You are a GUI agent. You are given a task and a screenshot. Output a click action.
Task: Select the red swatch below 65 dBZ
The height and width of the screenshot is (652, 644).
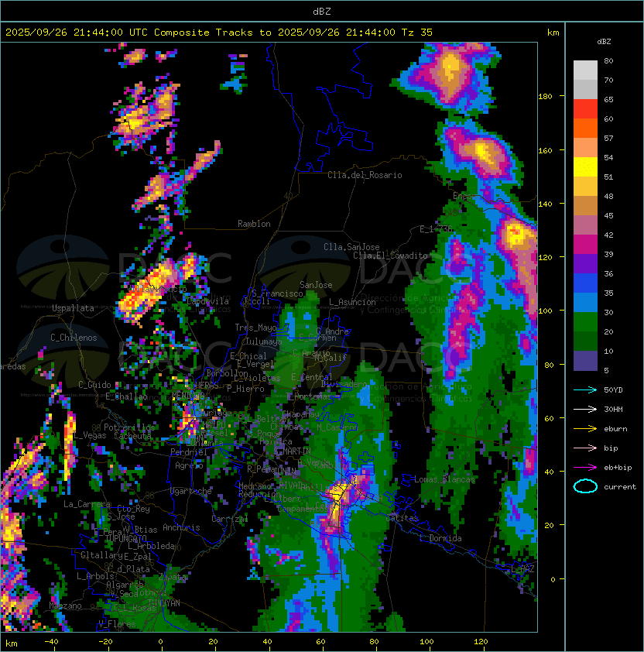pos(585,109)
